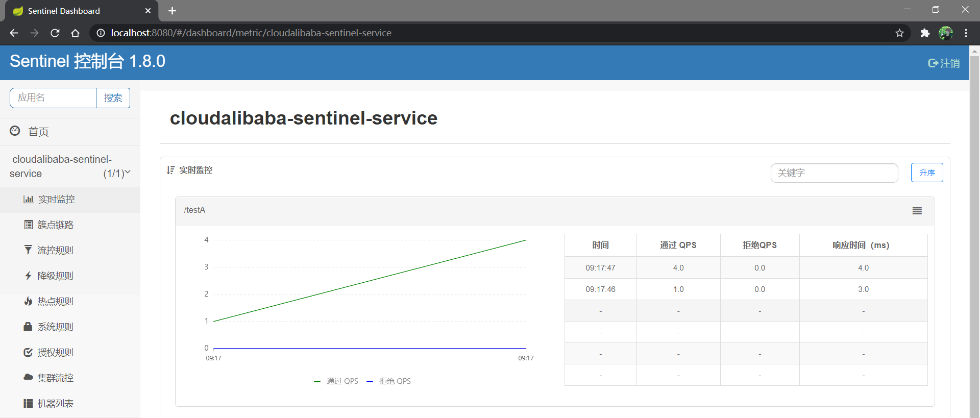Viewport: 980px width, 418px height.
Task: Open 集群流控 in the sidebar
Action: tap(70, 378)
